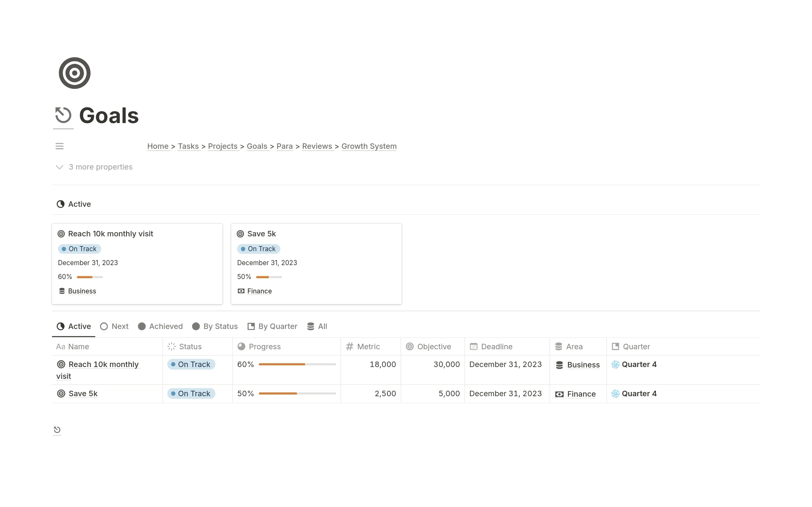Click the Goals target icon at top

[74, 72]
